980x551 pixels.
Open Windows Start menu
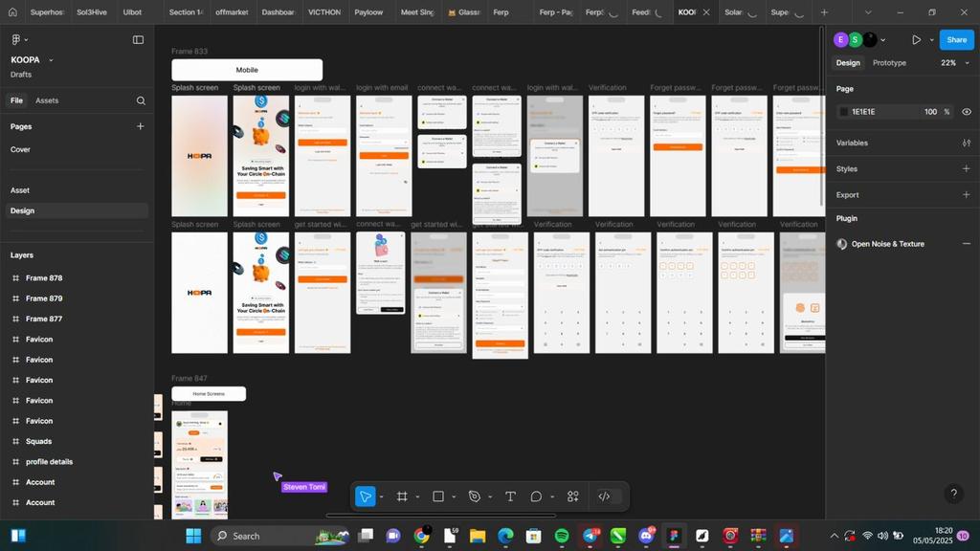(x=193, y=536)
